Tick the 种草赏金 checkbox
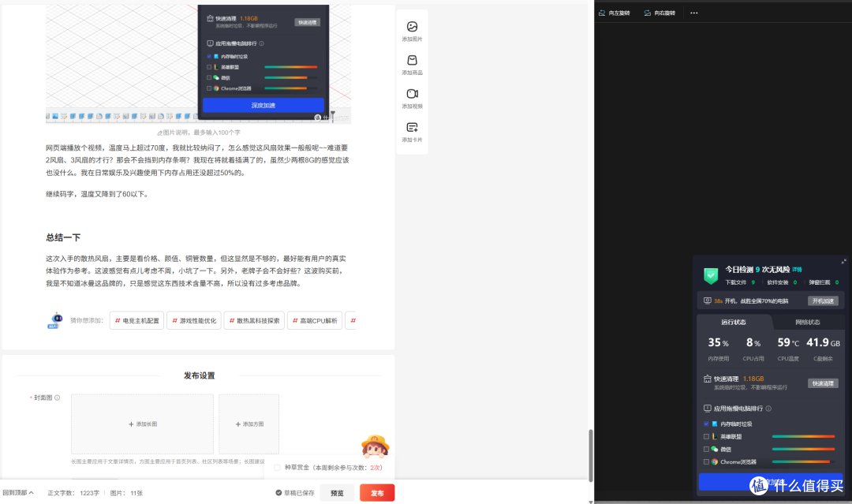 click(x=277, y=468)
